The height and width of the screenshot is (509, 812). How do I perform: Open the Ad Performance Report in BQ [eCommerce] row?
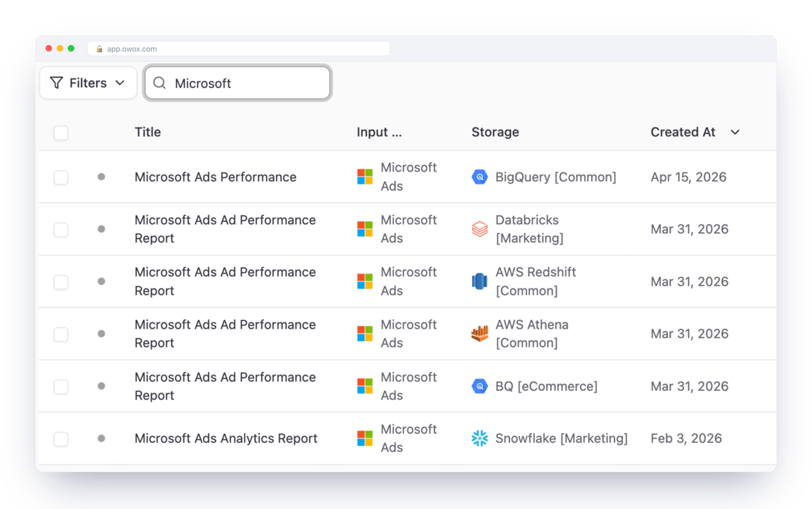(x=226, y=386)
